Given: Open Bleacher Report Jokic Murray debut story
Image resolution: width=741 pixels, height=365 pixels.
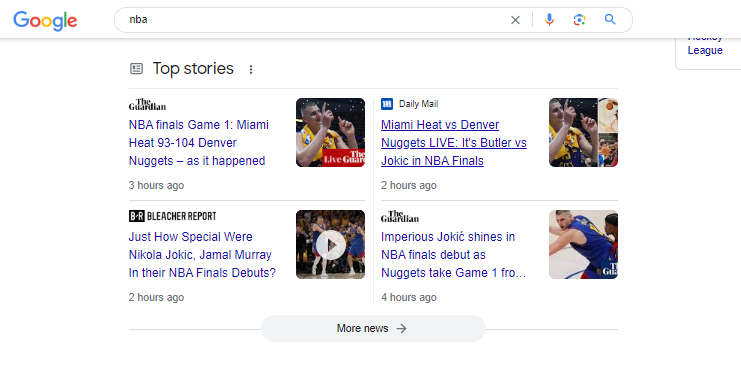Looking at the screenshot, I should [x=202, y=255].
